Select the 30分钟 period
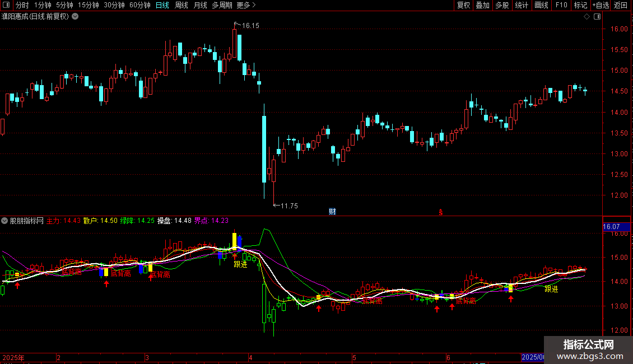Viewport: 633px width, 364px height. pos(114,5)
